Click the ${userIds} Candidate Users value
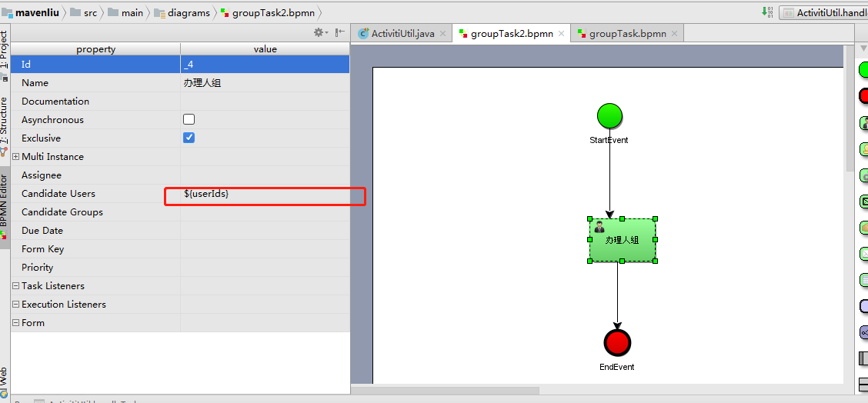 pyautogui.click(x=265, y=194)
